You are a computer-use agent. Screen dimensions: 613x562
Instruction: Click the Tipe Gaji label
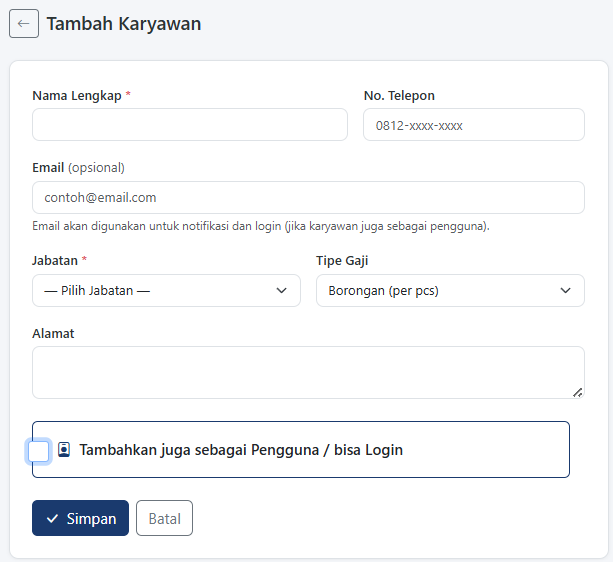click(x=342, y=261)
